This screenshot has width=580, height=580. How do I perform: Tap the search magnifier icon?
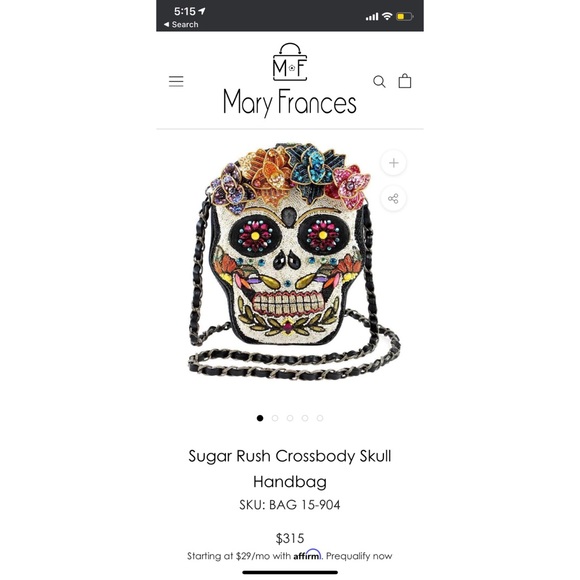coord(379,81)
